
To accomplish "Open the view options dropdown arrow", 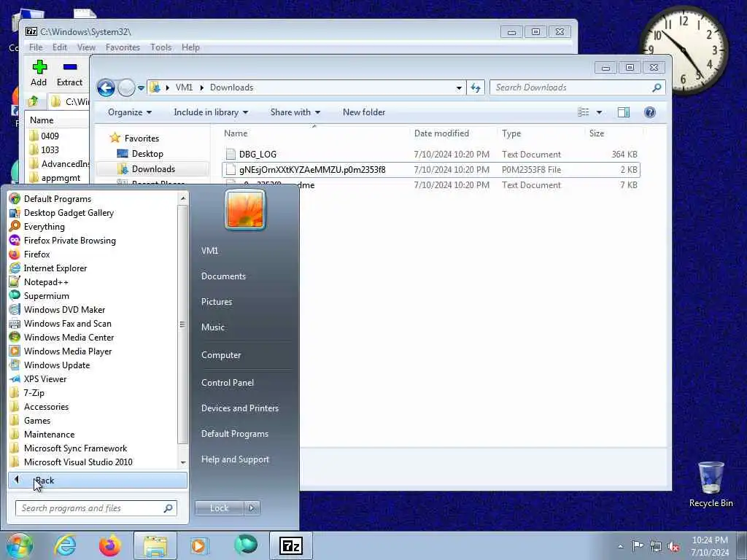I will coord(600,112).
